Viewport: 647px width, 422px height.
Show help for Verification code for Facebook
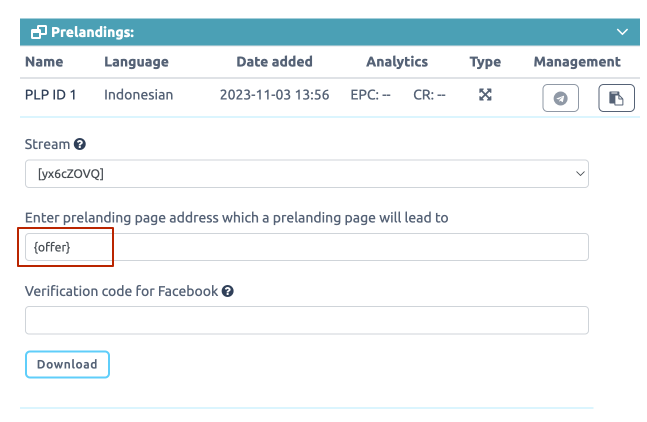coord(228,291)
